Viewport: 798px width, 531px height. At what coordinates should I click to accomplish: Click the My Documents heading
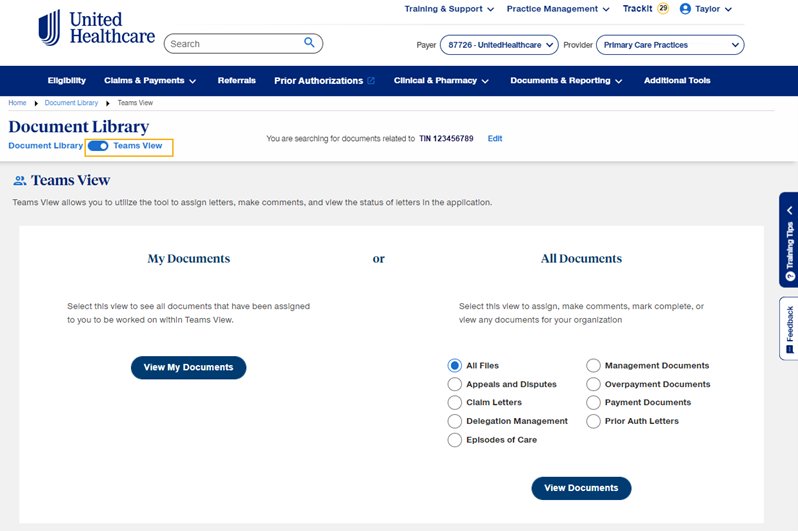coord(189,259)
